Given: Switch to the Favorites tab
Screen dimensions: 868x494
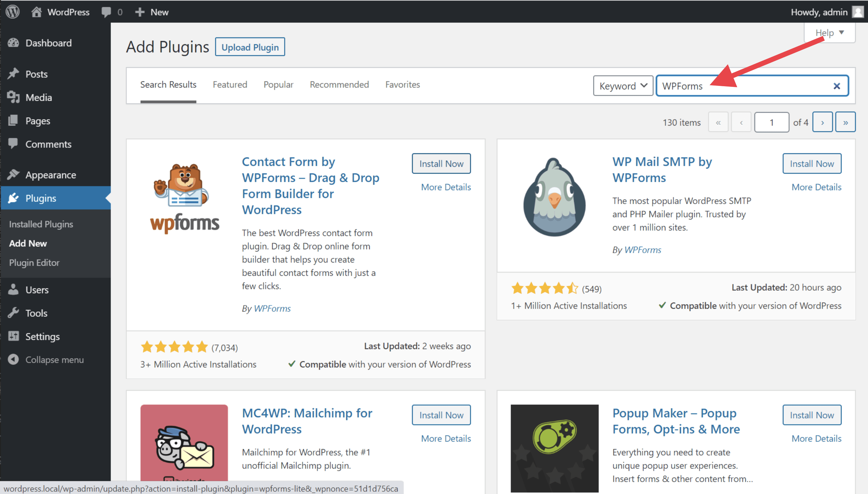Looking at the screenshot, I should pos(402,85).
